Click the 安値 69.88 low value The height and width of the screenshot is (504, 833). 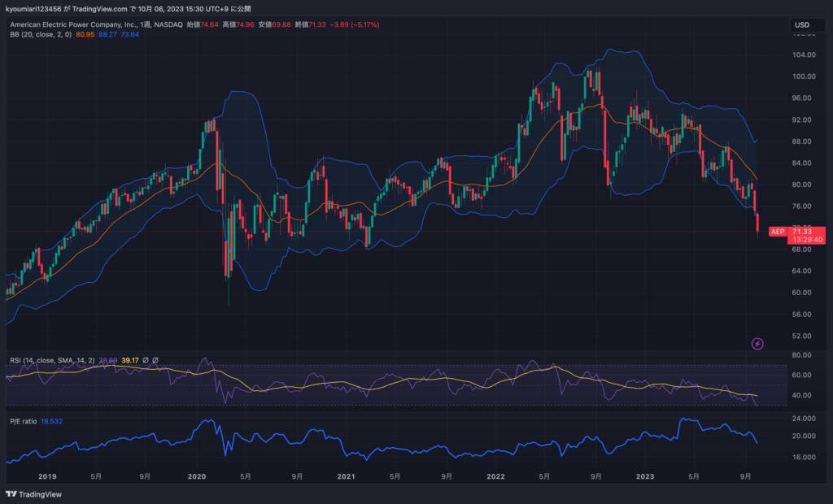point(274,24)
